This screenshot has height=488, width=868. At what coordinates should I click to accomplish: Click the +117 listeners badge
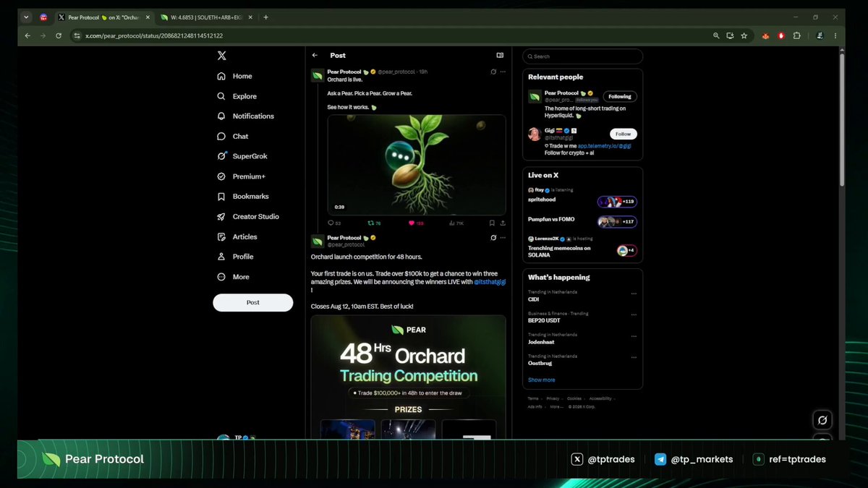point(617,221)
